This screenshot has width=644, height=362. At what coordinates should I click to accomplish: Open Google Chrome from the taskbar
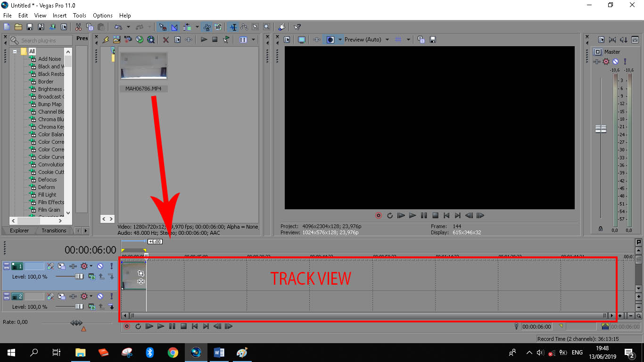coord(173,352)
